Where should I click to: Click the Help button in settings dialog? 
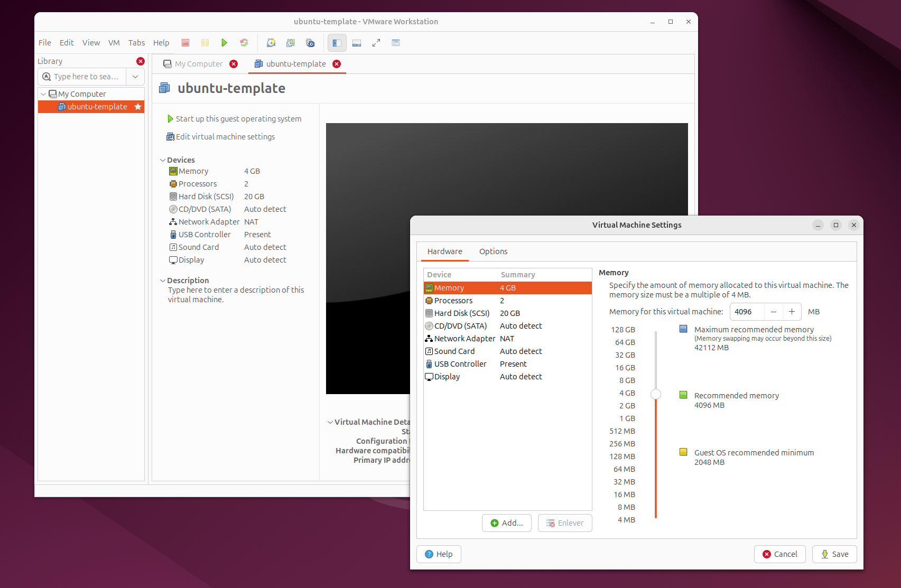(439, 554)
